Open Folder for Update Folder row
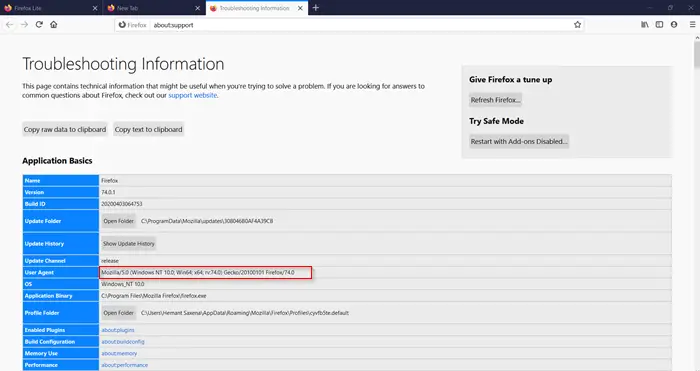 coord(118,221)
